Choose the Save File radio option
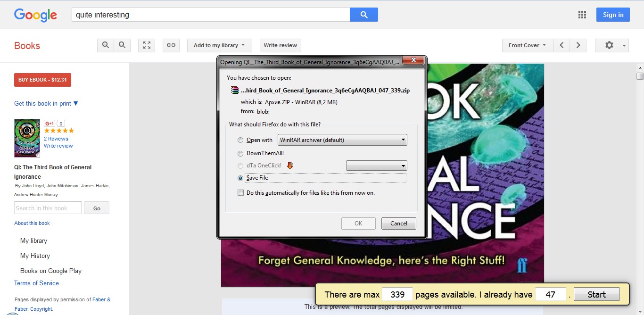 tap(241, 178)
